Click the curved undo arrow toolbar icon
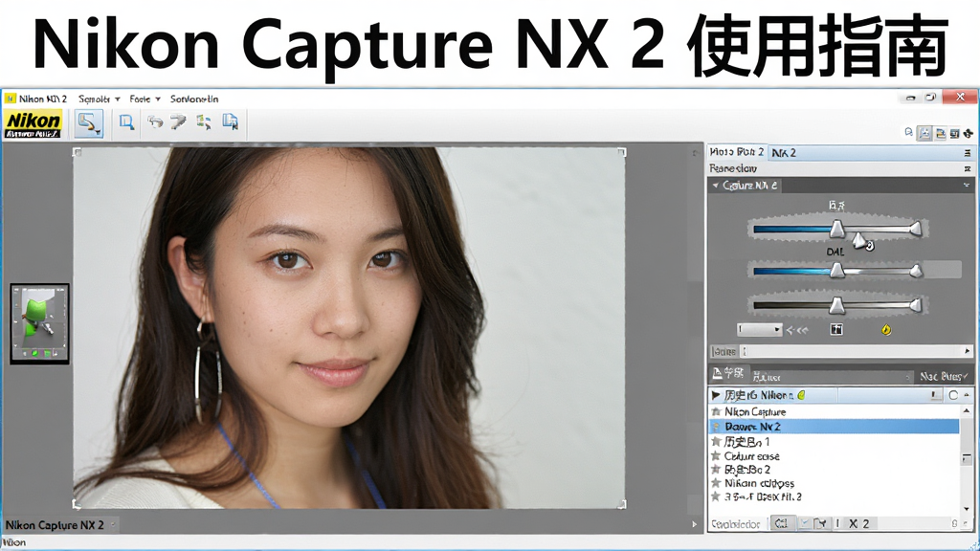Viewport: 980px width, 551px height. pos(154,122)
